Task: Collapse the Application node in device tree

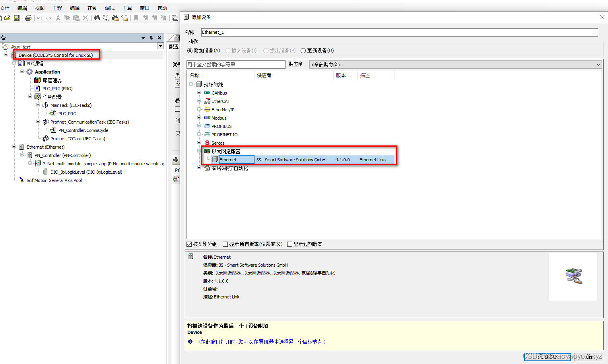Action: coord(22,72)
